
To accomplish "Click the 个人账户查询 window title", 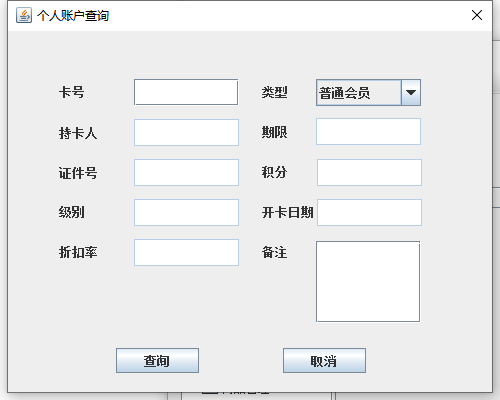I will pos(73,15).
